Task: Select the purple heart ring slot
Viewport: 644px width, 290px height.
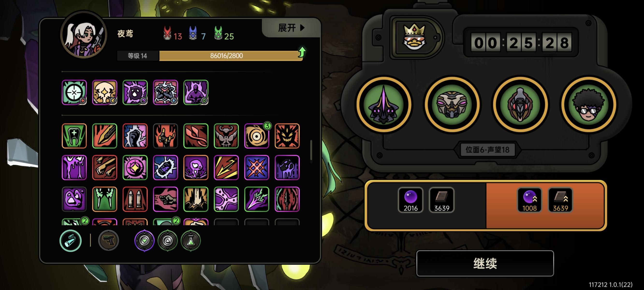Action: coord(144,240)
